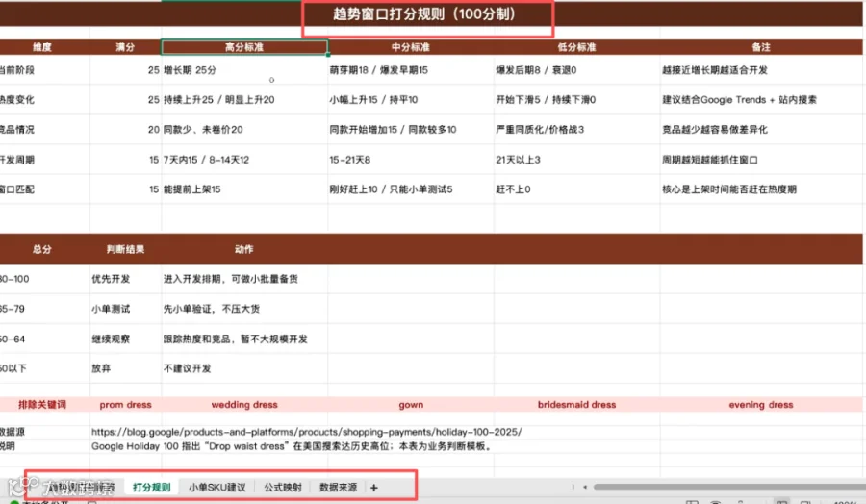
Task: Open the 公式映射 sheet tab
Action: pos(283,488)
